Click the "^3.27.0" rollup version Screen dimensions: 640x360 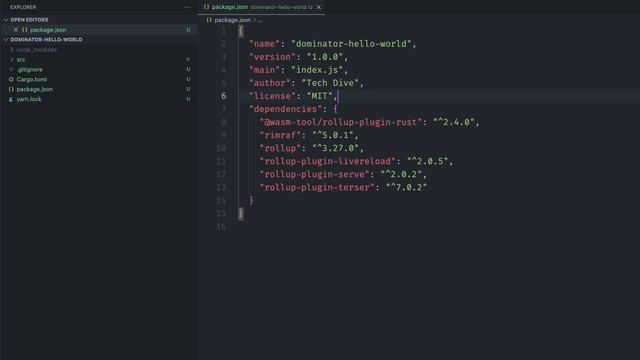[x=335, y=148]
